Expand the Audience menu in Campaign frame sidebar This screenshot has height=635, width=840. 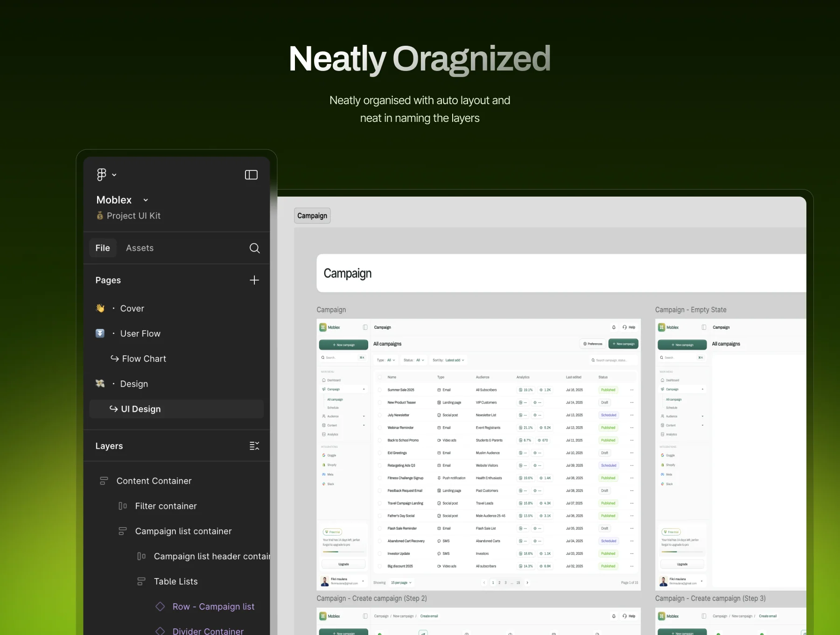[364, 416]
